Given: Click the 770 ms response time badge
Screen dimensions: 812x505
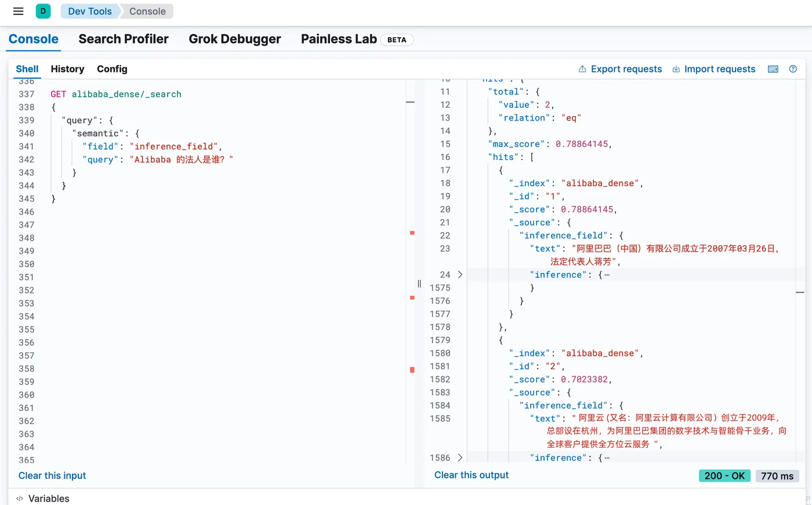Looking at the screenshot, I should 777,476.
